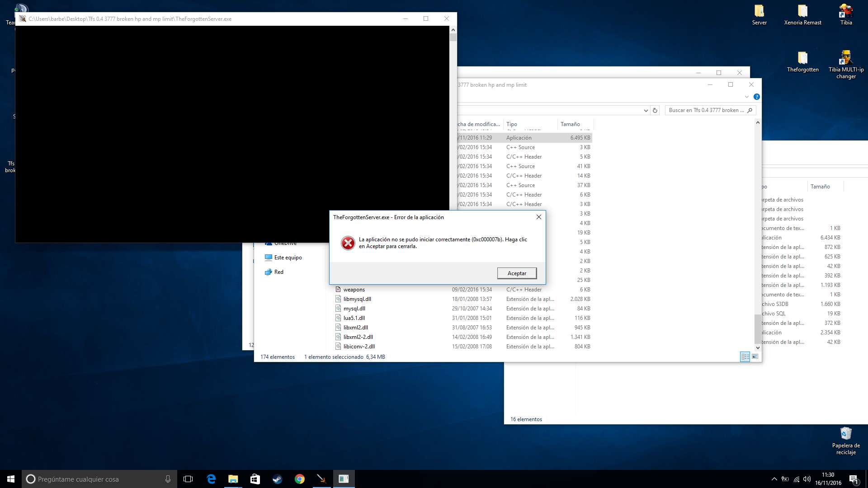Open Google Chrome from taskbar
The height and width of the screenshot is (488, 868).
(x=299, y=479)
